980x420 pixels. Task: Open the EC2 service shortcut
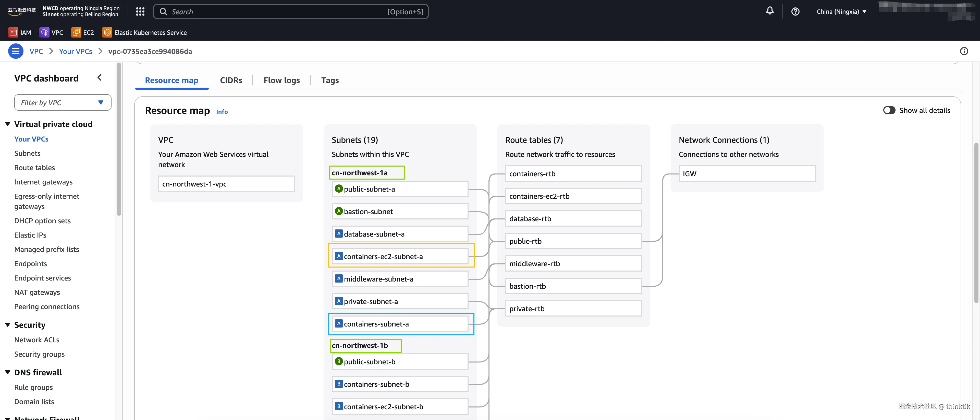tap(82, 32)
